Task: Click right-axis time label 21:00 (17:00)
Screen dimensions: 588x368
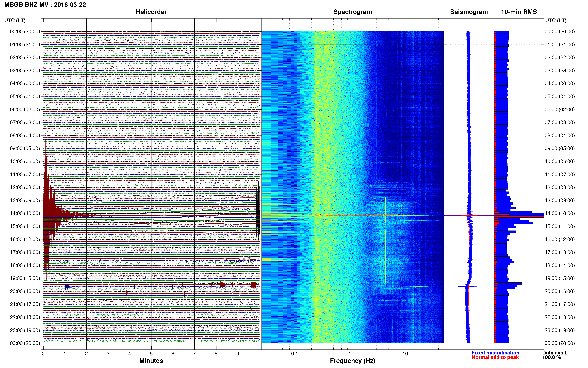Action: pyautogui.click(x=560, y=304)
